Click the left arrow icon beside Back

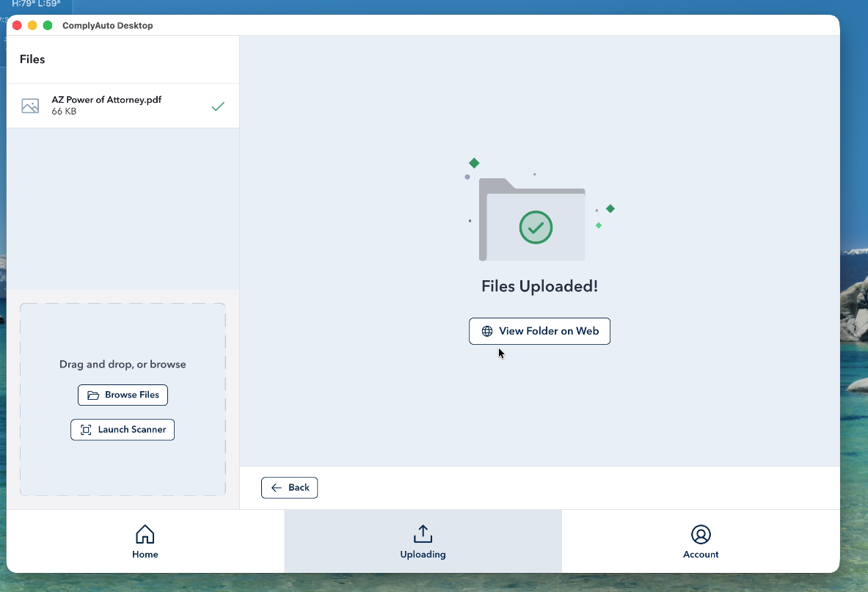coord(277,488)
